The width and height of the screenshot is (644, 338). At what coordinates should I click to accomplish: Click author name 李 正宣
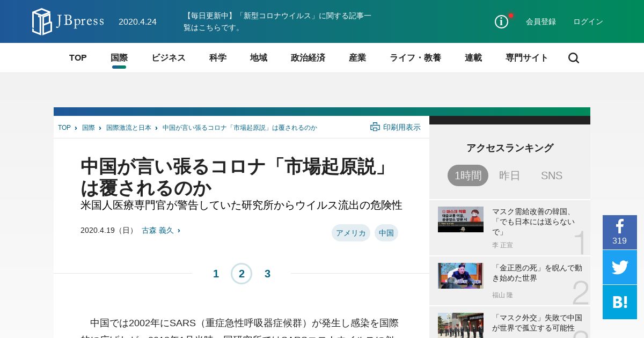pos(502,245)
